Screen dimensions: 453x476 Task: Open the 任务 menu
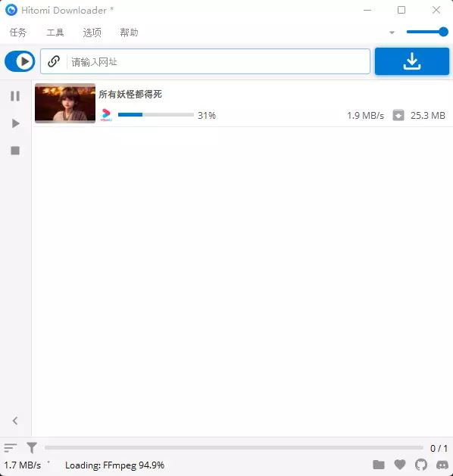point(18,33)
